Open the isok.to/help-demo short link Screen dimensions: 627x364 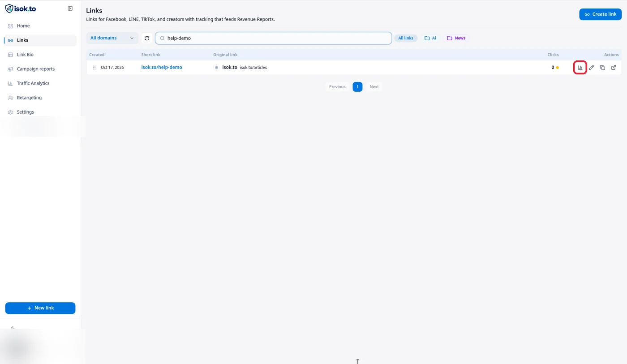tap(162, 68)
